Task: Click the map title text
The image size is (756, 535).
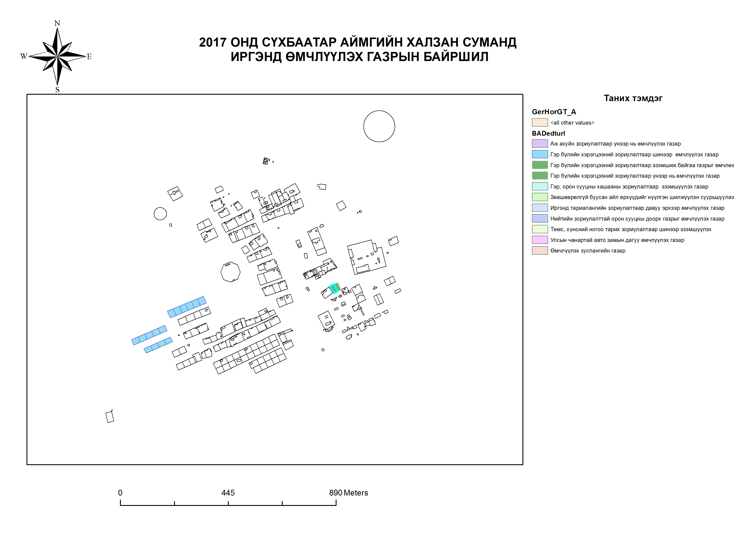Action: (358, 49)
